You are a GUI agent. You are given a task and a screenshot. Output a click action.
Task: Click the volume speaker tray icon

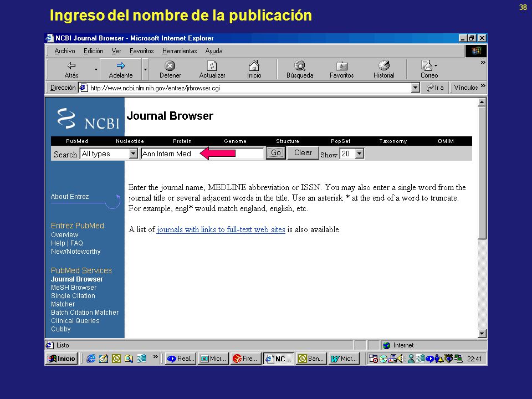(x=401, y=359)
